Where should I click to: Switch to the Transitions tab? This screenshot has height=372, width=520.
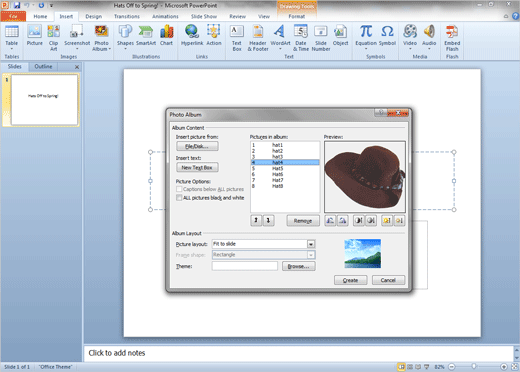(127, 16)
